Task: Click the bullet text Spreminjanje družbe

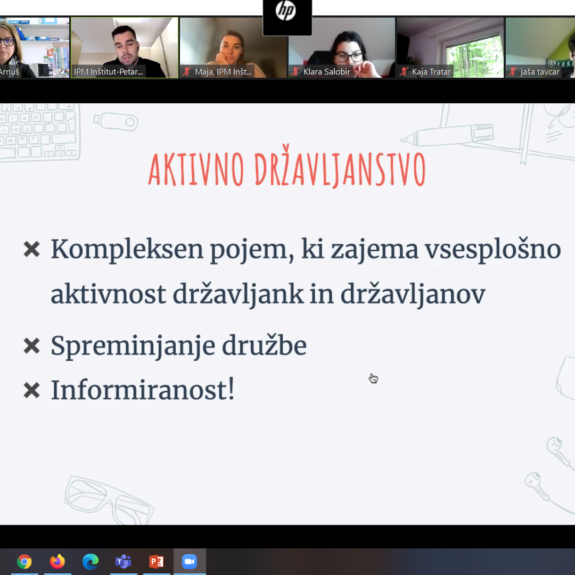Action: (x=179, y=346)
